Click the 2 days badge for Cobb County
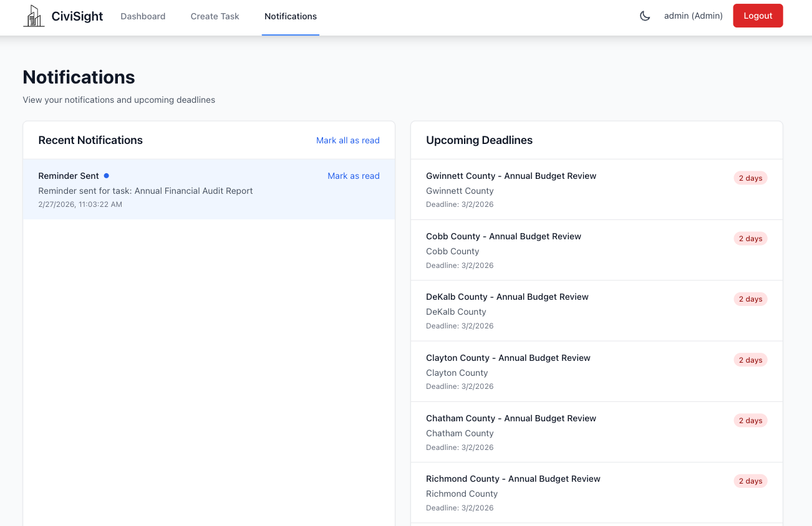Image resolution: width=812 pixels, height=526 pixels. click(750, 238)
